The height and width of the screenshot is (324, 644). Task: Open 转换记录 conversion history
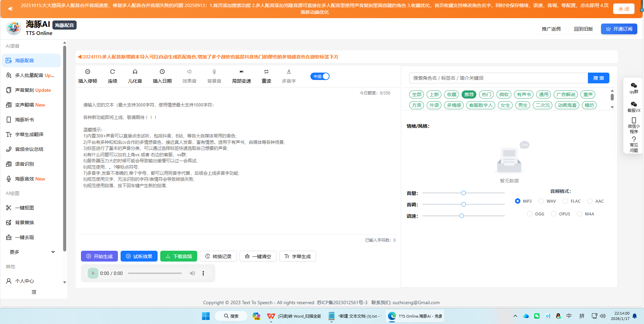[218, 256]
